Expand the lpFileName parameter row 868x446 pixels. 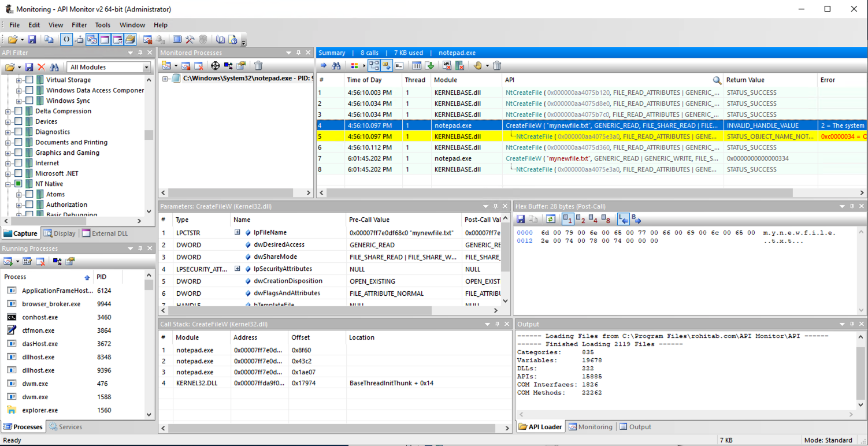click(x=237, y=232)
